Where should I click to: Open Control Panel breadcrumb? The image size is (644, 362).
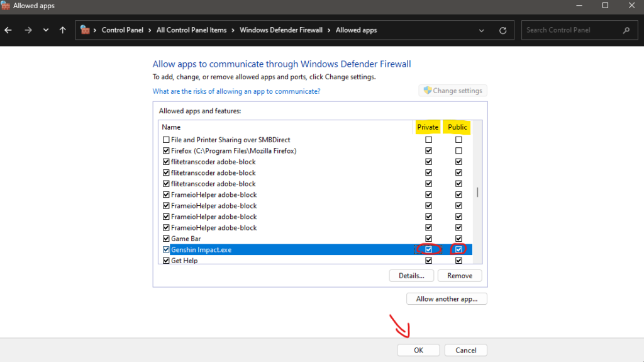pos(123,30)
